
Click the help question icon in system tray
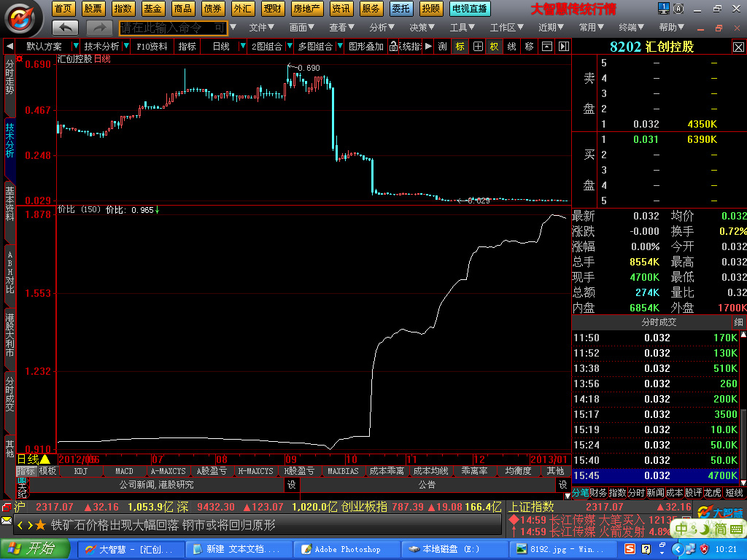coord(646,549)
